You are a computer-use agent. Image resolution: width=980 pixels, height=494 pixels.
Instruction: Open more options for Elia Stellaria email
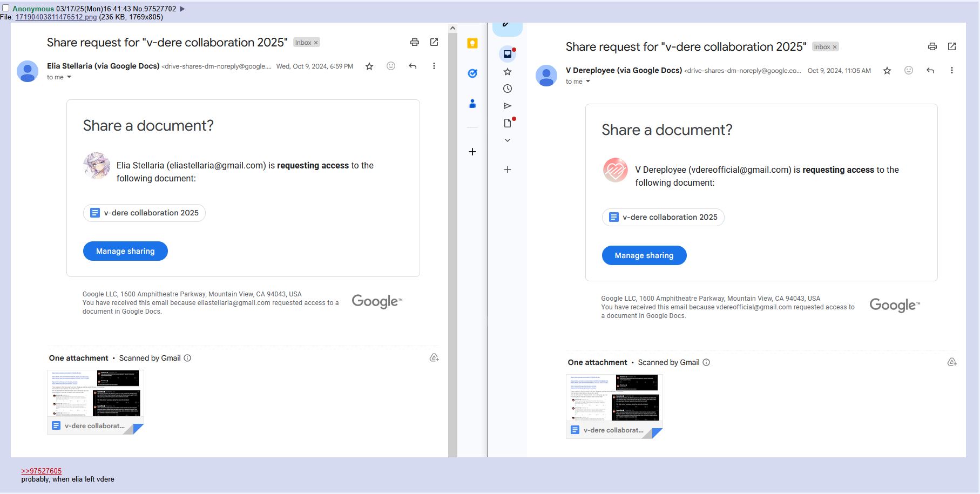[x=434, y=66]
